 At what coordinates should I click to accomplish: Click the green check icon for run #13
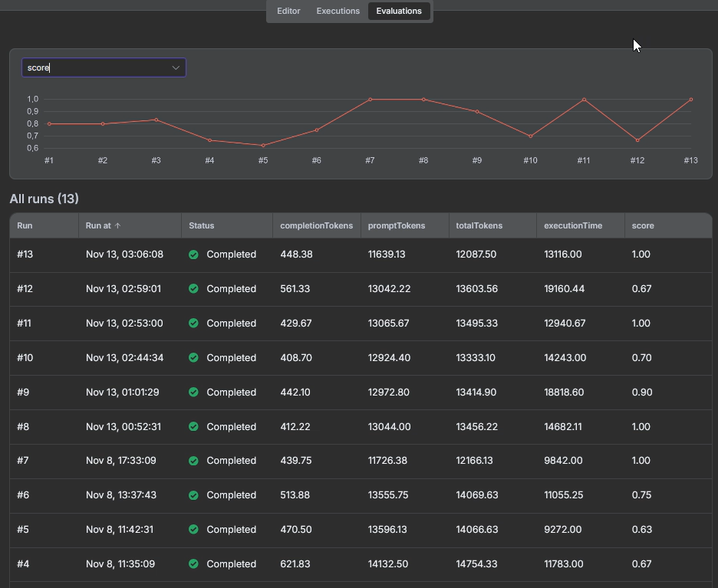click(x=193, y=255)
